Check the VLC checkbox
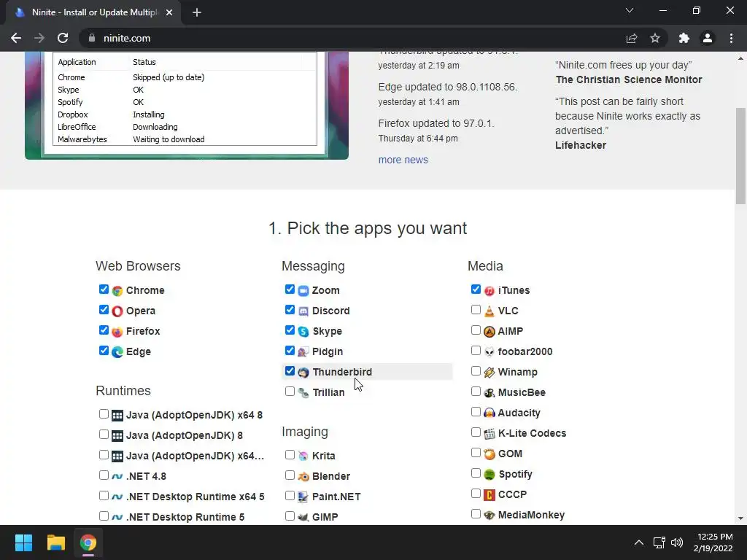 click(x=476, y=309)
